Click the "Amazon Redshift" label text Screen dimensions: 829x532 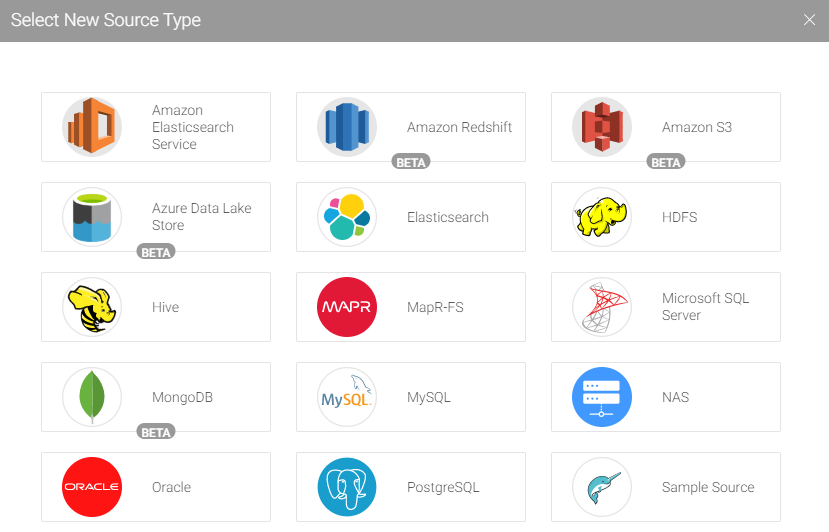click(459, 127)
